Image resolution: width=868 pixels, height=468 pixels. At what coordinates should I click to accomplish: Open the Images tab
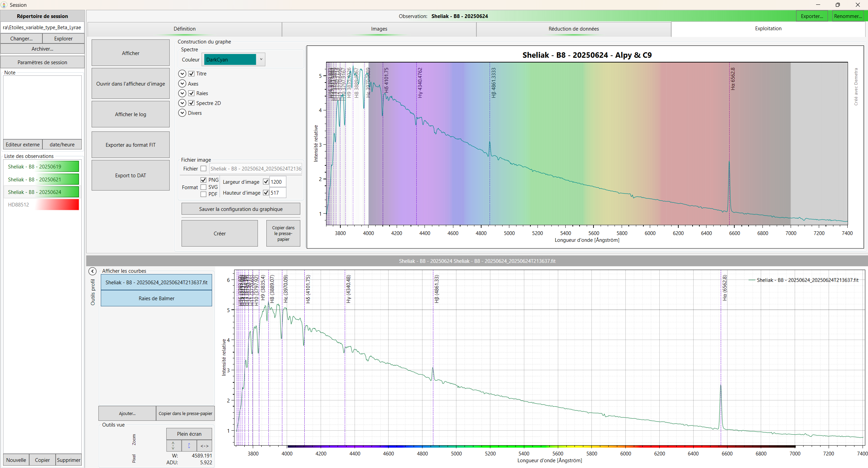coord(379,29)
